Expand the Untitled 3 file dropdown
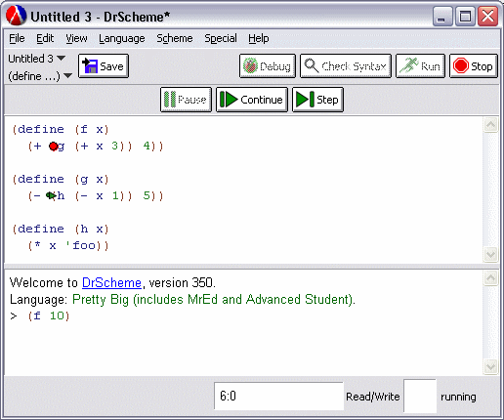The height and width of the screenshot is (420, 504). [x=36, y=59]
